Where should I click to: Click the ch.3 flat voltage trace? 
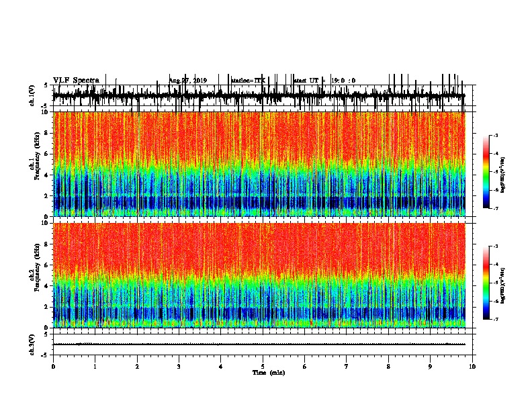click(259, 345)
